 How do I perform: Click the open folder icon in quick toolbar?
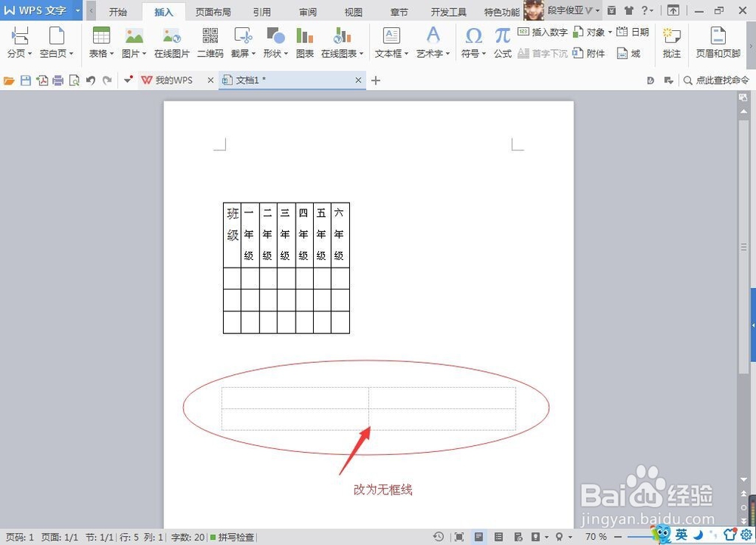coord(9,80)
